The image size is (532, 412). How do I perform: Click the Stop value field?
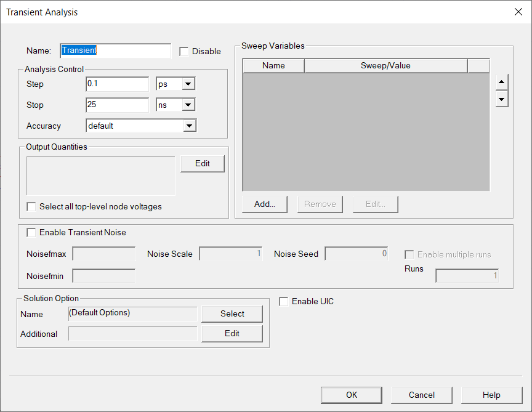click(118, 105)
